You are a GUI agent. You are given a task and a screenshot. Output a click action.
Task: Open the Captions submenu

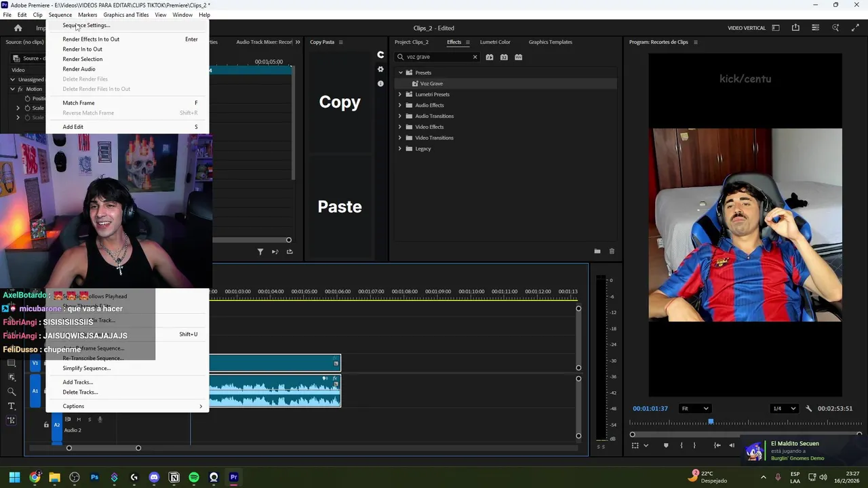coord(127,406)
